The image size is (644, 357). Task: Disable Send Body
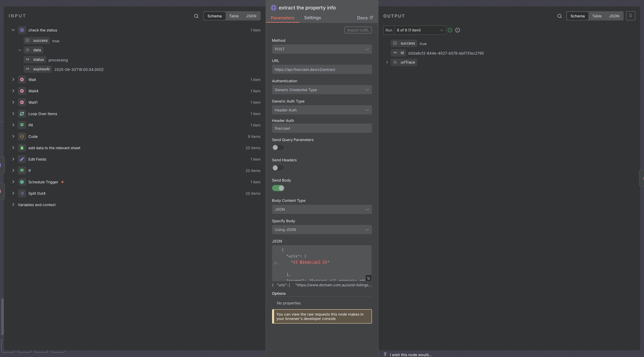[x=278, y=188]
